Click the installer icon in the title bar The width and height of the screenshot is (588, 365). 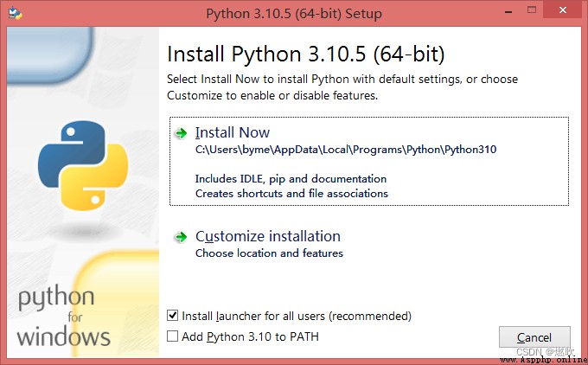(x=15, y=13)
